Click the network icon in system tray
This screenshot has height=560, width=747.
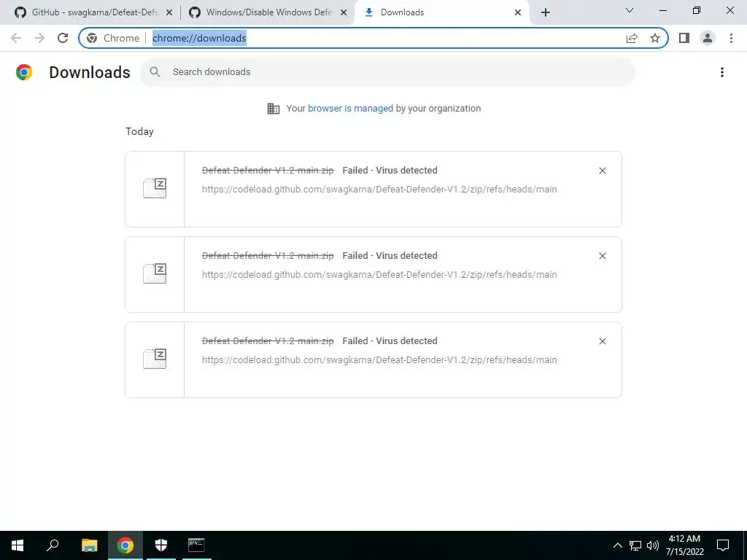pos(635,545)
